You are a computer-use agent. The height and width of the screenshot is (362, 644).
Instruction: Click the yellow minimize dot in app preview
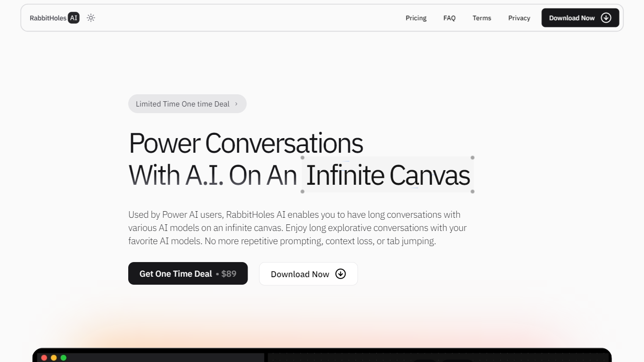pyautogui.click(x=54, y=358)
